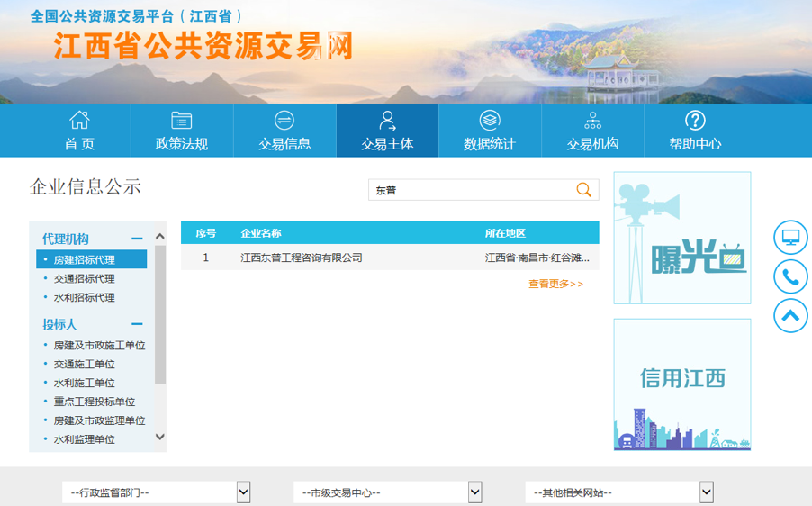Open the 交易机构 organization icon
Viewport: 812px width, 506px height.
592,121
